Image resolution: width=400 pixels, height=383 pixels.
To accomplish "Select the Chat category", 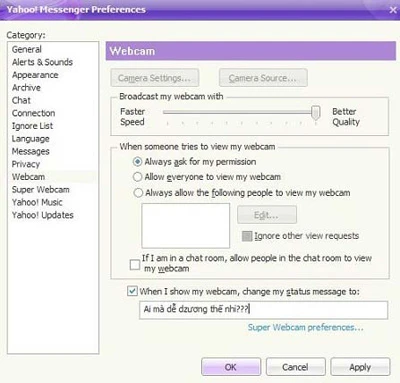I will tap(21, 100).
